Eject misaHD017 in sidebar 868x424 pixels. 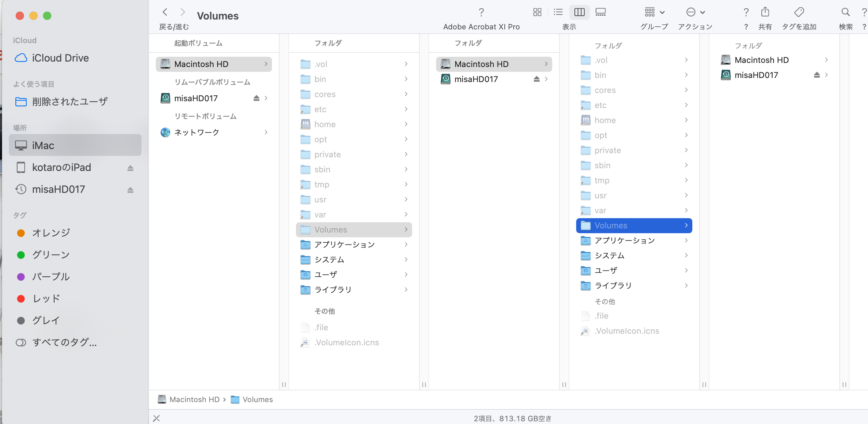(x=130, y=190)
